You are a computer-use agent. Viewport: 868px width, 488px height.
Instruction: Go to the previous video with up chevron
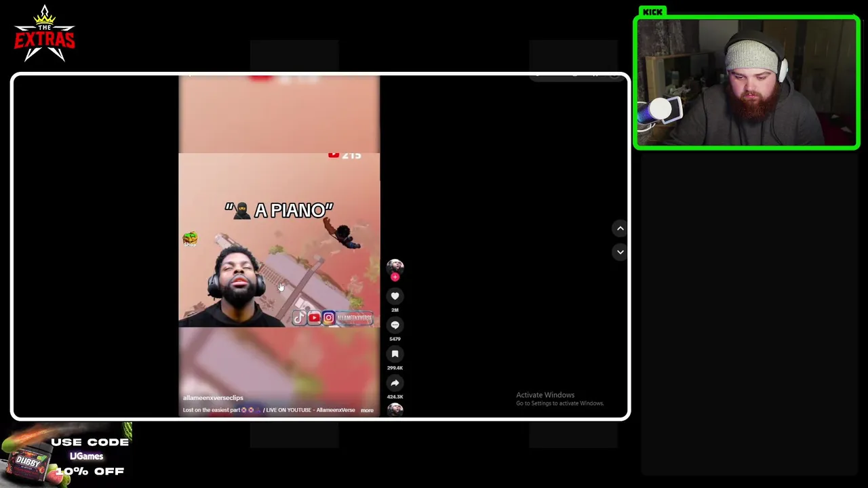coord(620,229)
